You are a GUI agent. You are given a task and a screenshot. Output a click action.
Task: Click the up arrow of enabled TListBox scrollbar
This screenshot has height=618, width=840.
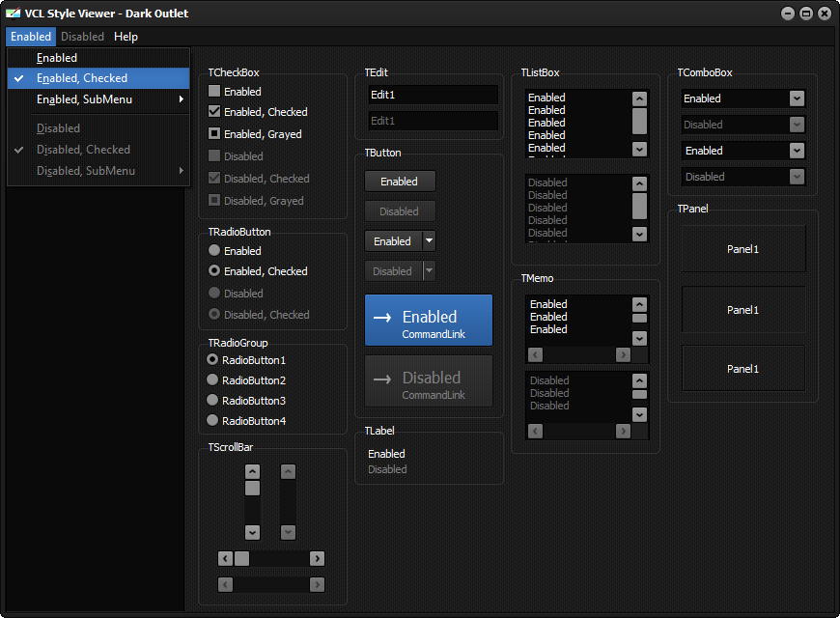coord(639,98)
